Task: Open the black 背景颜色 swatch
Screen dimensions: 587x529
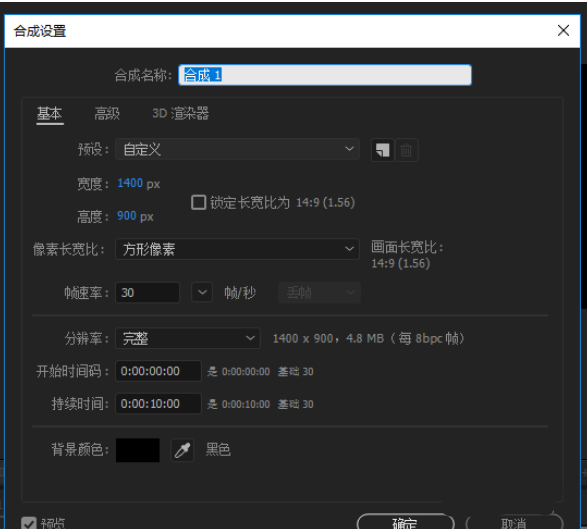Action: (138, 450)
